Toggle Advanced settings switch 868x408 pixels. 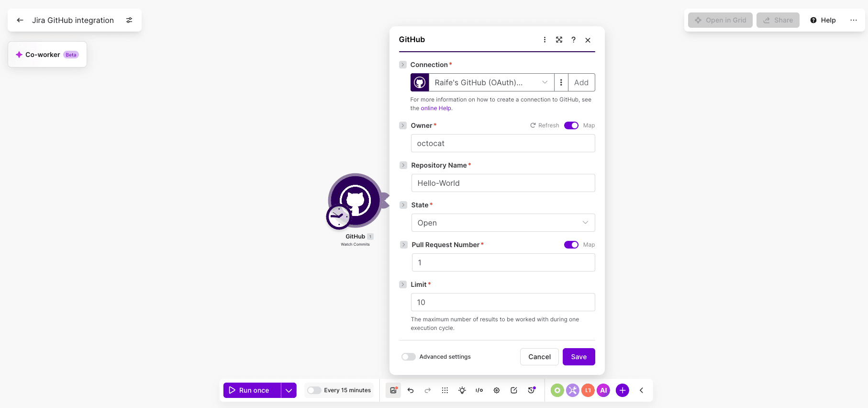tap(409, 357)
